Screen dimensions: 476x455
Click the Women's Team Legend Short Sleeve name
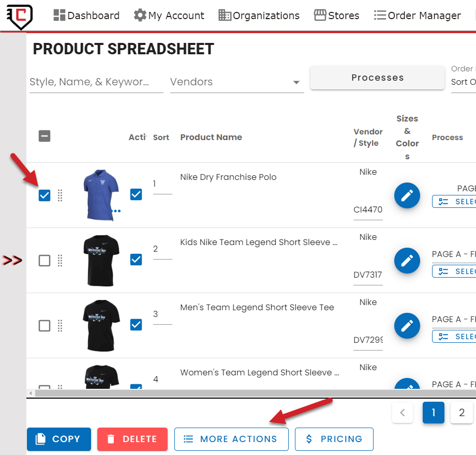click(x=260, y=372)
